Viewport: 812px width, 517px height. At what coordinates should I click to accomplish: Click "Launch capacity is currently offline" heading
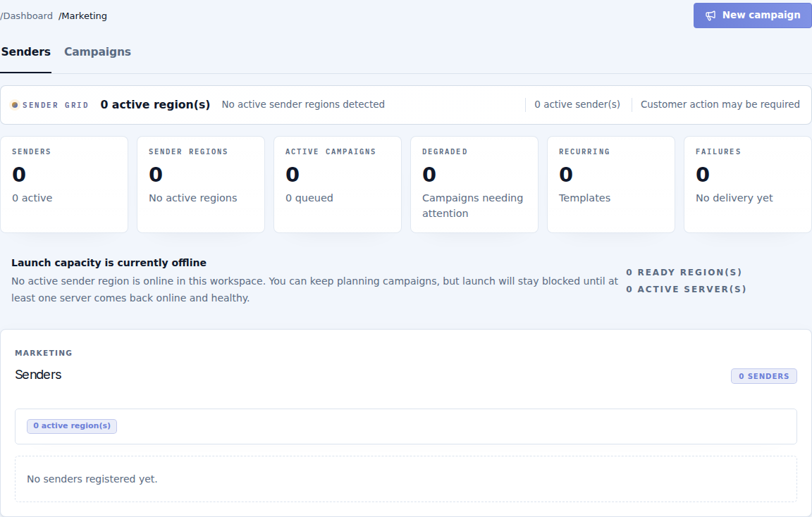coord(109,263)
